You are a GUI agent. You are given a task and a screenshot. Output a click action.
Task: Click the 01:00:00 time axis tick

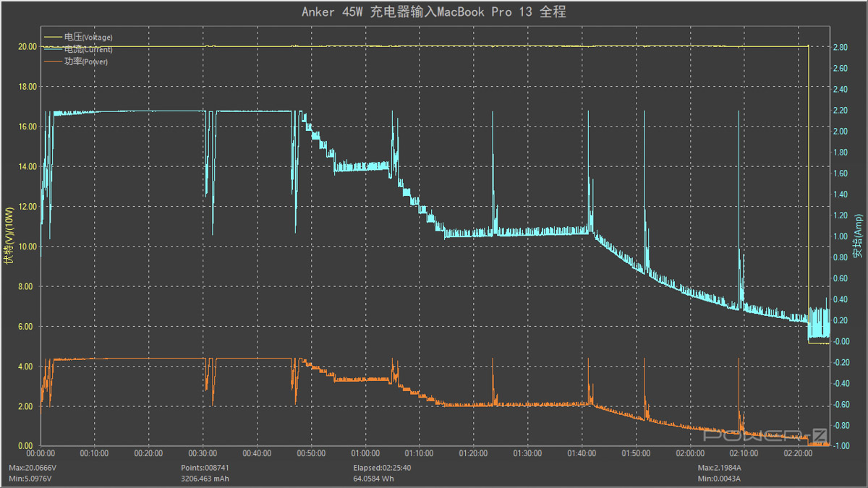tap(365, 453)
